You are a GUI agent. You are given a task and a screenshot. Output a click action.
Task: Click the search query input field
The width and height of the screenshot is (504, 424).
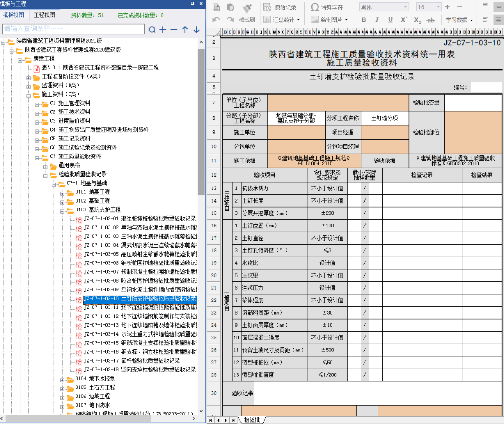pos(74,29)
